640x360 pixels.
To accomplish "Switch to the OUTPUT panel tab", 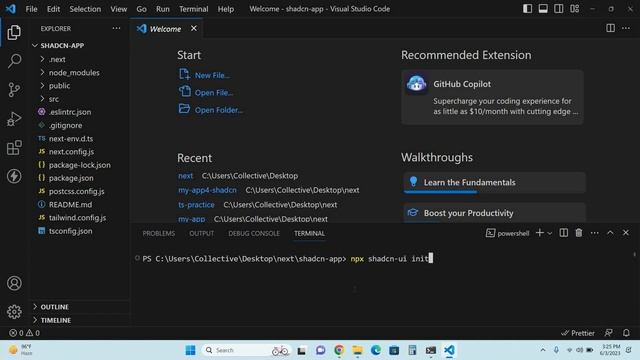I will pos(202,233).
